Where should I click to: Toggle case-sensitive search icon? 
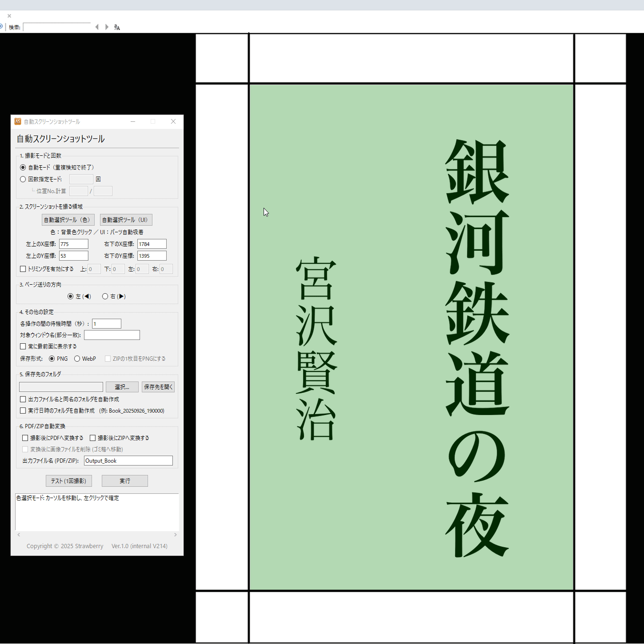click(117, 27)
